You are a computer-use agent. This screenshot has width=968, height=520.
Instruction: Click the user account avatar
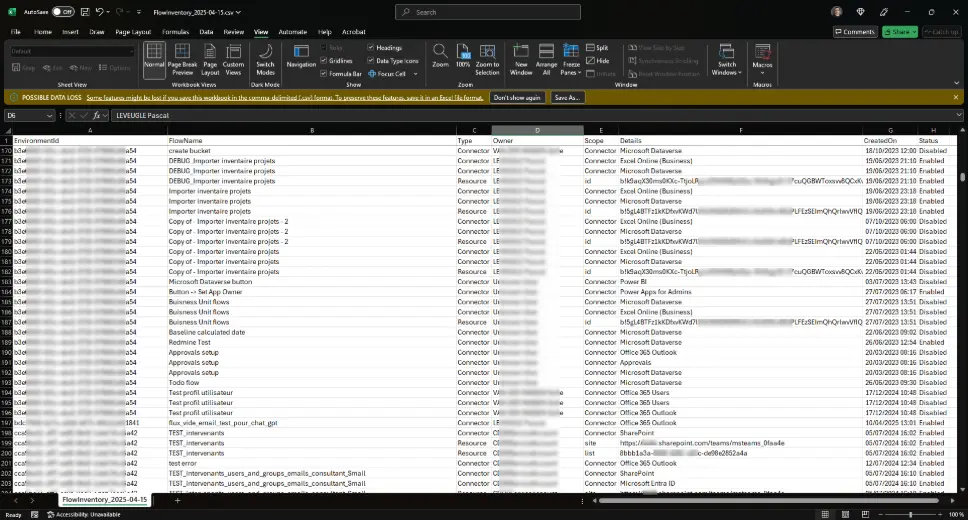coord(837,12)
